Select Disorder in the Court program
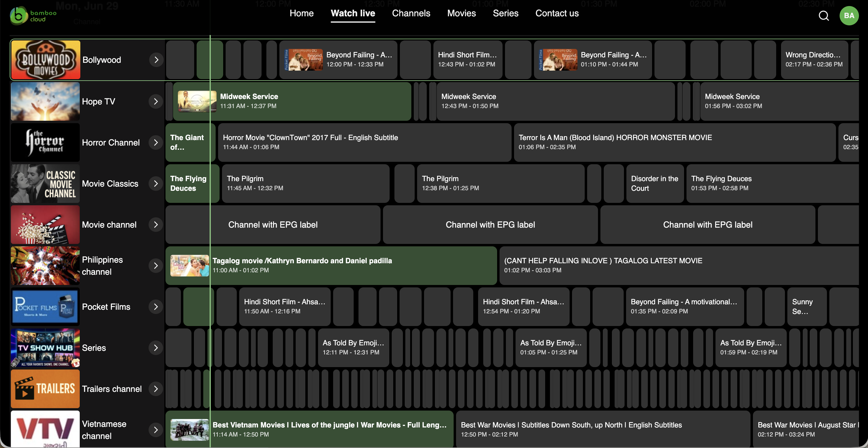 [655, 184]
